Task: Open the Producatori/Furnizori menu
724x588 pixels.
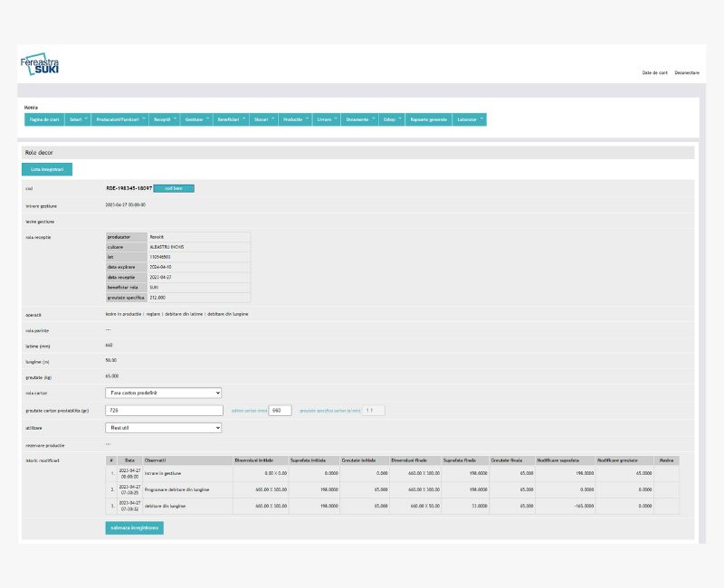Action: [x=119, y=119]
